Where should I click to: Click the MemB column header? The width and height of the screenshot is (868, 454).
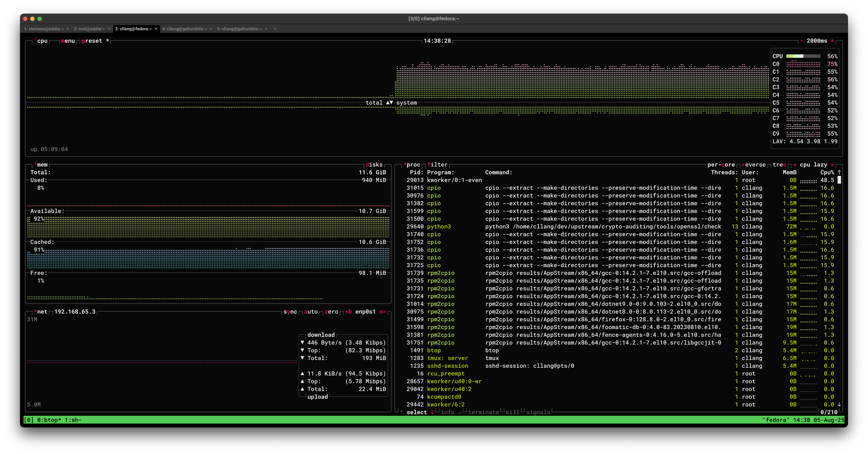point(790,172)
